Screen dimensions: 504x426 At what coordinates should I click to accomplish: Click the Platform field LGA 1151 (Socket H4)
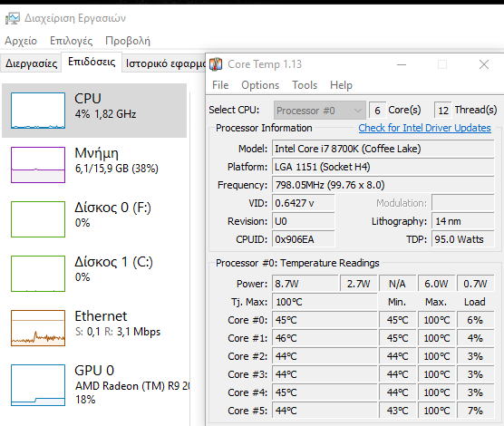point(383,167)
